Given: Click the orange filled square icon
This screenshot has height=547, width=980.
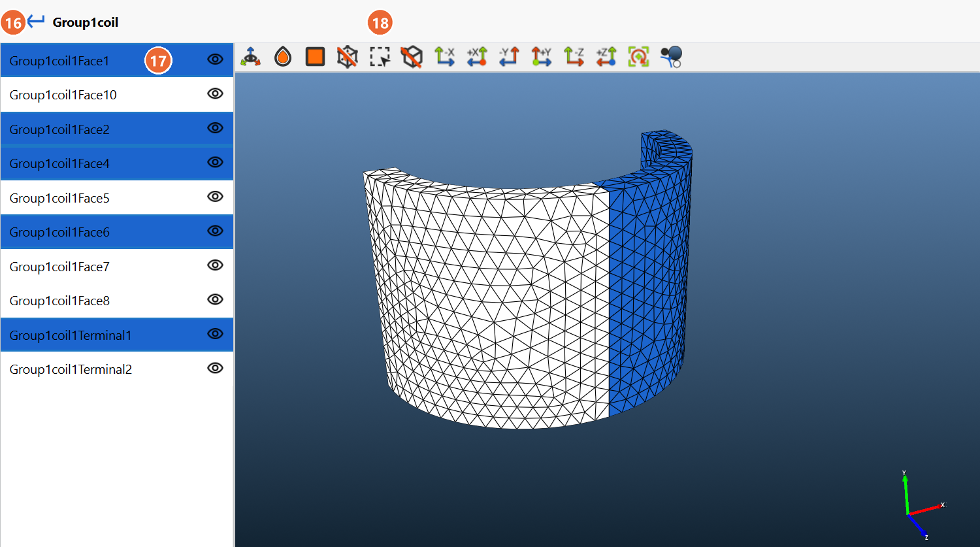Looking at the screenshot, I should pos(315,57).
